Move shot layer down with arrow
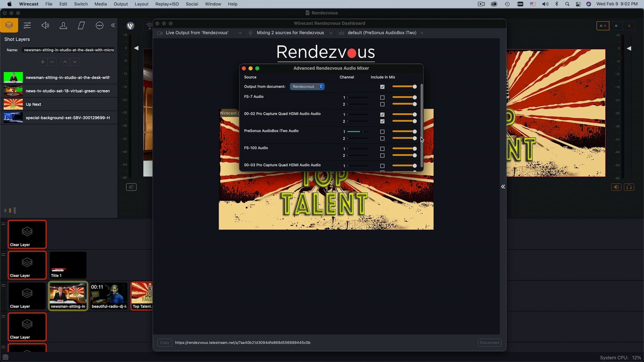This screenshot has width=644, height=362. tap(75, 62)
